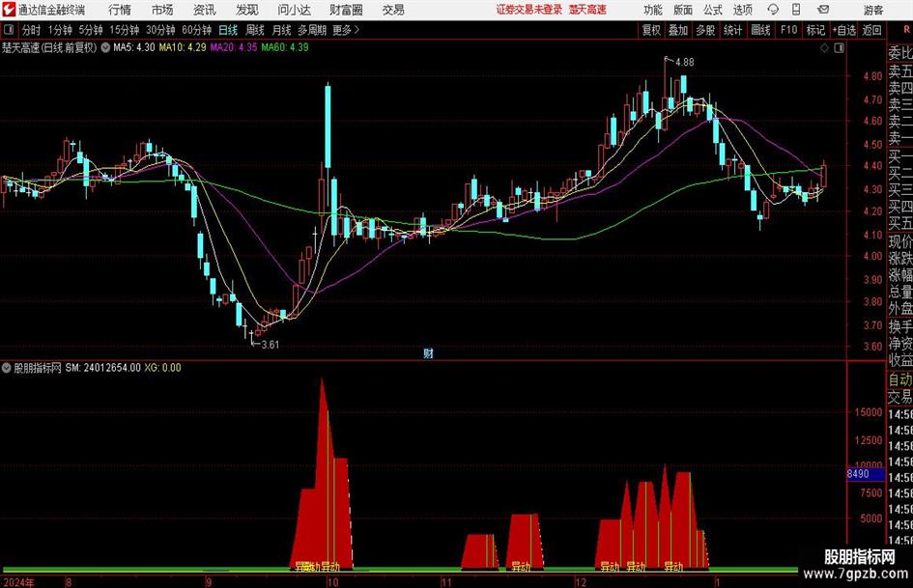913x588 pixels.
Task: Click the SM: 24012654.00 indicator value
Action: point(102,368)
